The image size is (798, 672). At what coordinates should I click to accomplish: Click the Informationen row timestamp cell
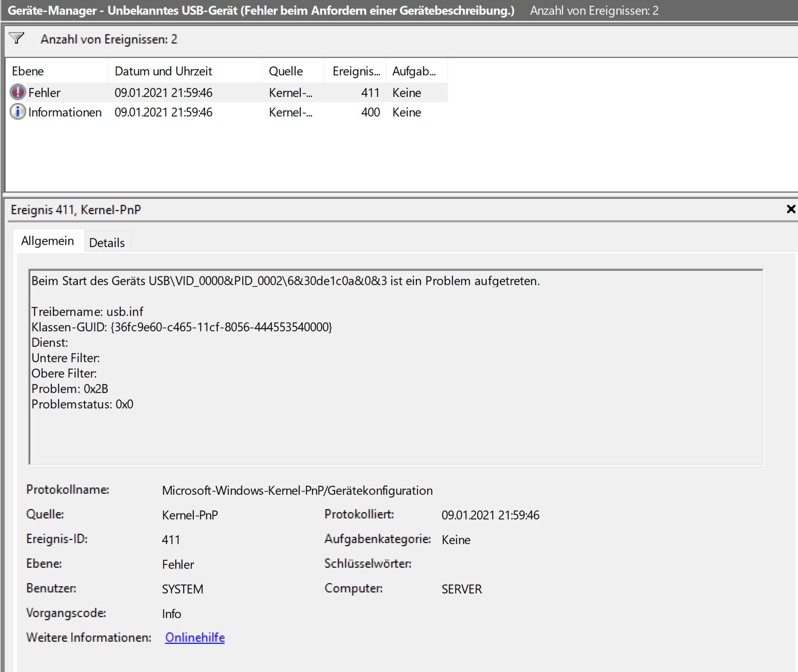point(164,112)
